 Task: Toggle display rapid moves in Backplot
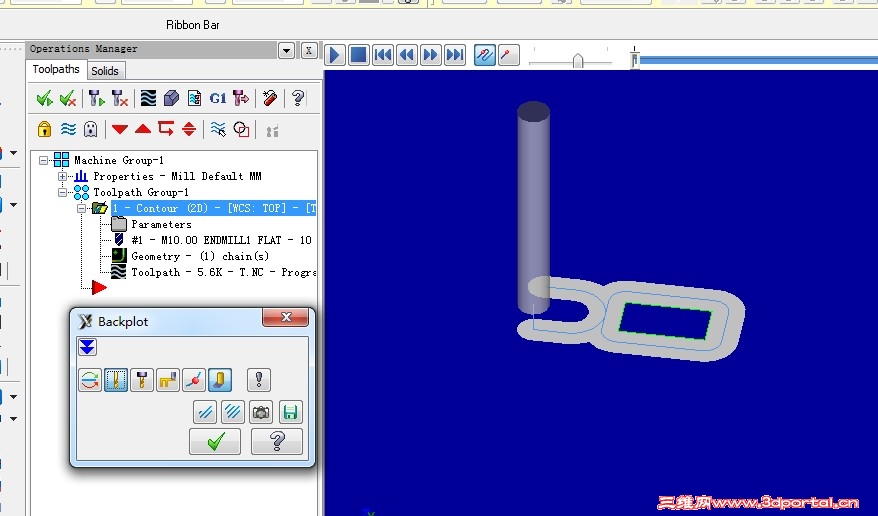point(168,381)
